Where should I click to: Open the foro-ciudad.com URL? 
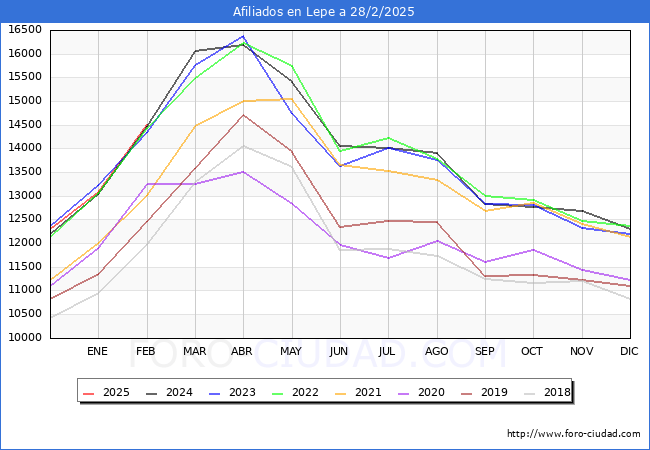click(x=574, y=434)
